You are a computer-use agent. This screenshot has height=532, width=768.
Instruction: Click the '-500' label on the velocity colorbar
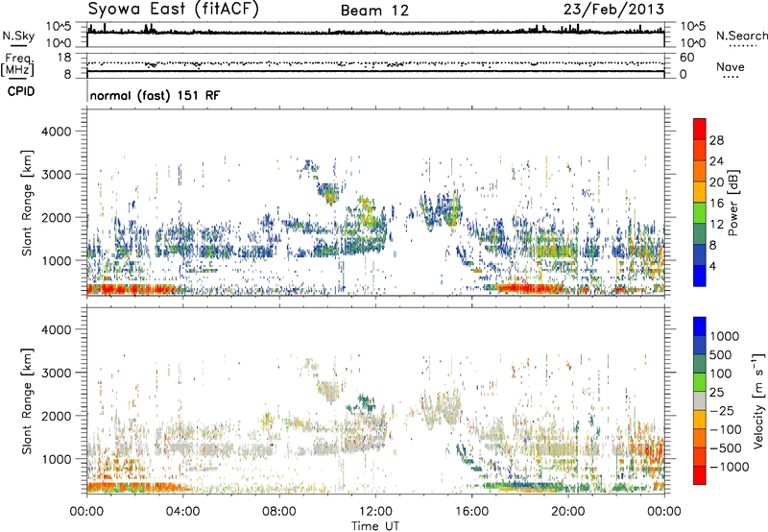(726, 448)
